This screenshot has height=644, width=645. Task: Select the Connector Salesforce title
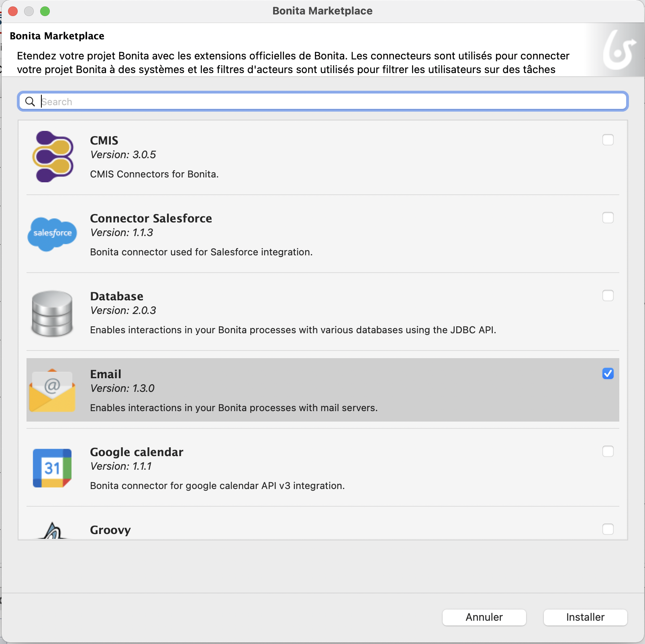[x=151, y=218]
